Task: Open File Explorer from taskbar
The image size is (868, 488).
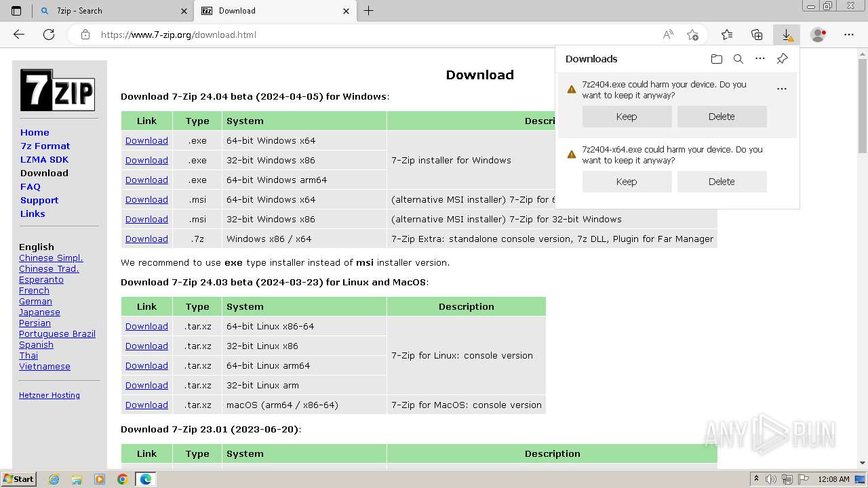Action: 77,479
